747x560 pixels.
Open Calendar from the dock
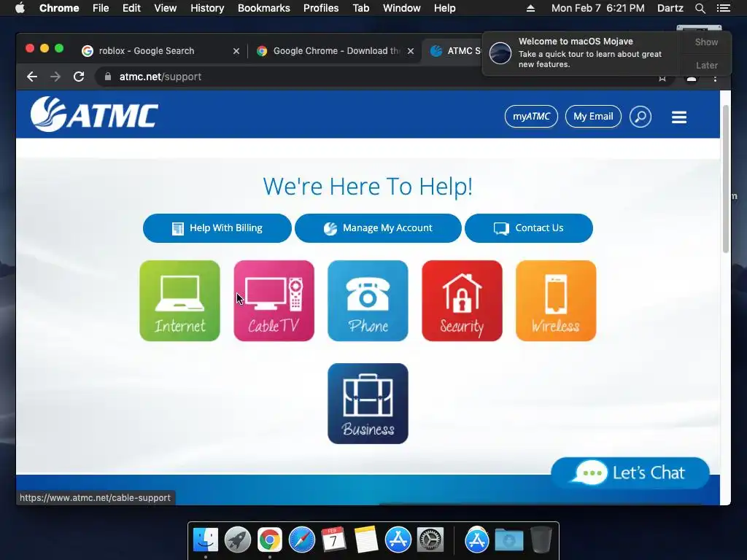(333, 540)
